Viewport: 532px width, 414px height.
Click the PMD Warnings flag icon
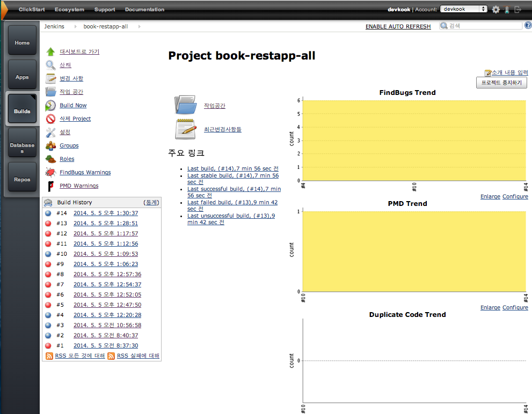pos(50,186)
